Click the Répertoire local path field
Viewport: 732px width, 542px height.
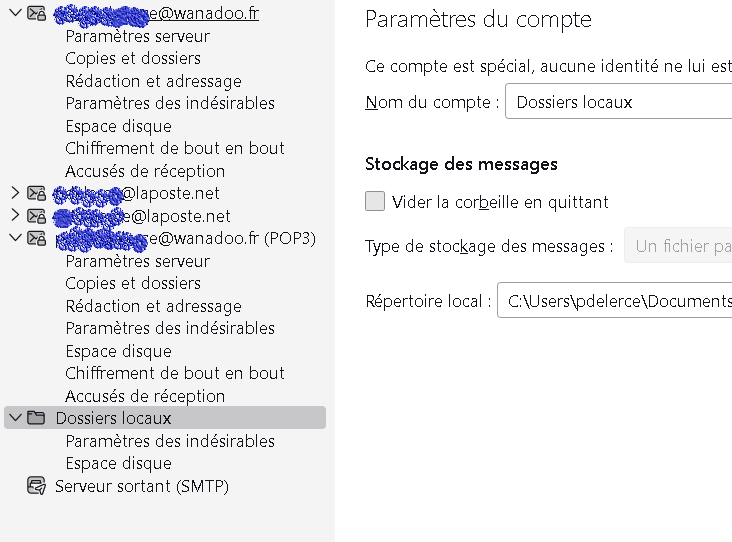click(x=614, y=301)
